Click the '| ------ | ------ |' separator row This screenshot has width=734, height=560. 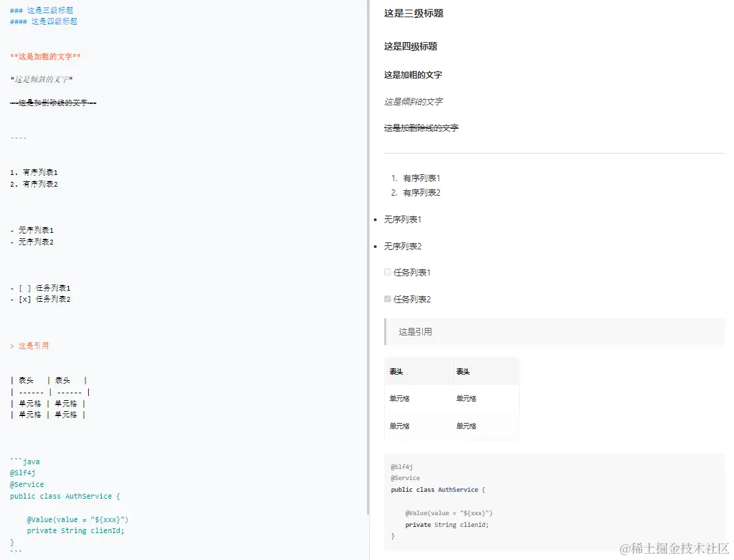tap(50, 393)
